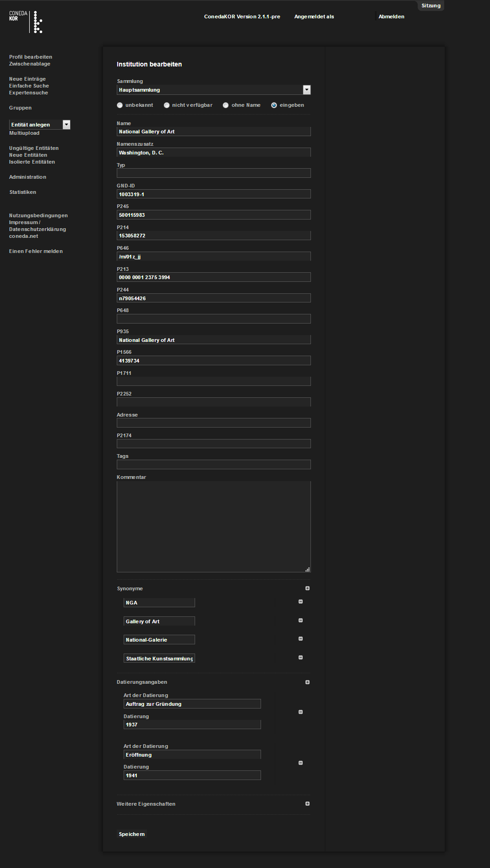Screen dimensions: 490x868
Task: Remove the Auftrag zur Gründung dating
Action: click(x=300, y=712)
